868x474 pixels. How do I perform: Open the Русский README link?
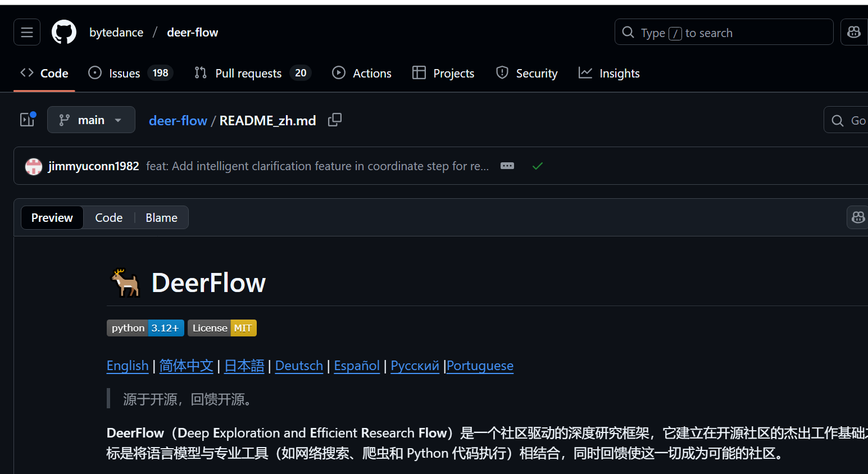(x=415, y=366)
